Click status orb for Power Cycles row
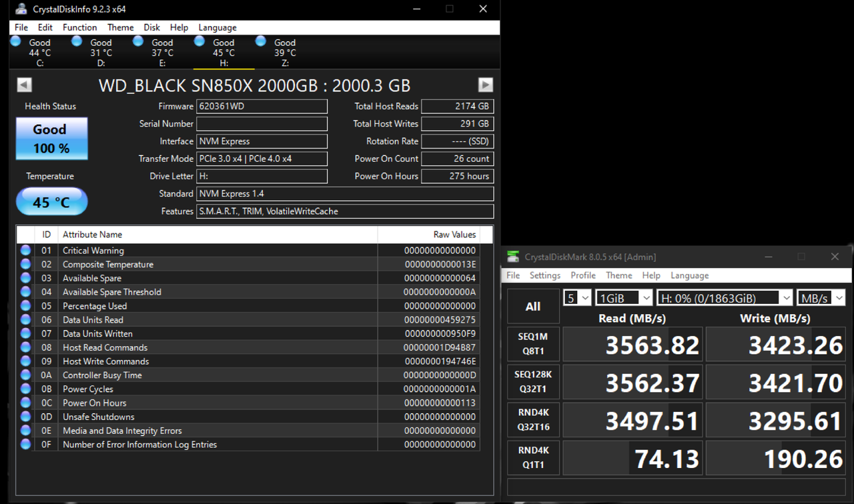 (25, 389)
